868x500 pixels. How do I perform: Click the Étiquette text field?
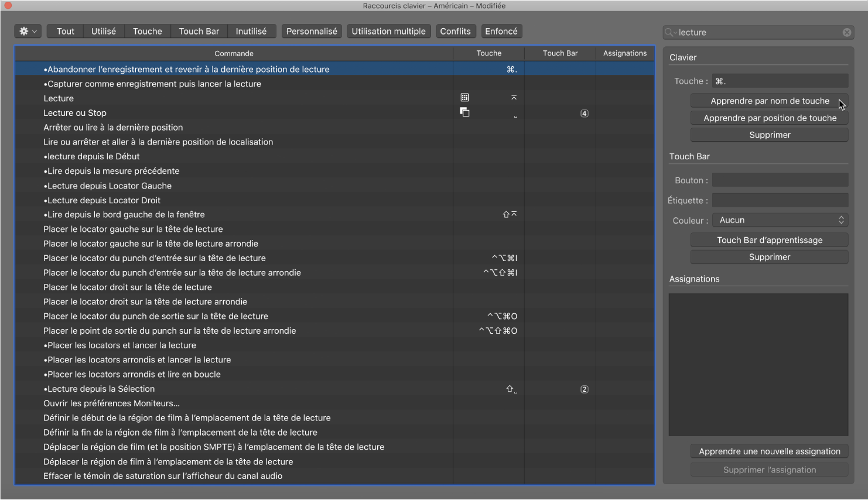point(780,200)
